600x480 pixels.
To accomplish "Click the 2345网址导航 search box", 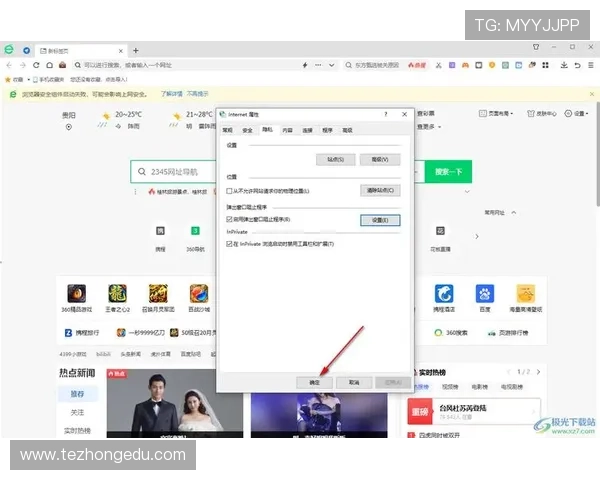I will pos(173,172).
